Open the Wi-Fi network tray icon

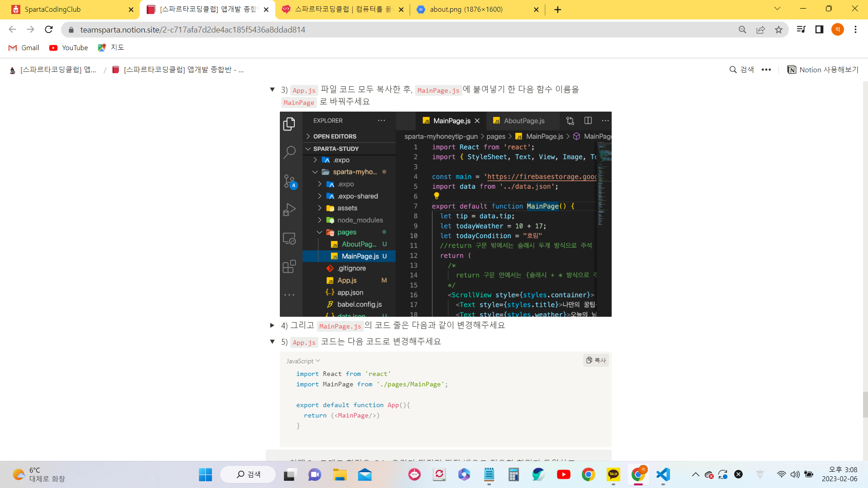pyautogui.click(x=781, y=474)
